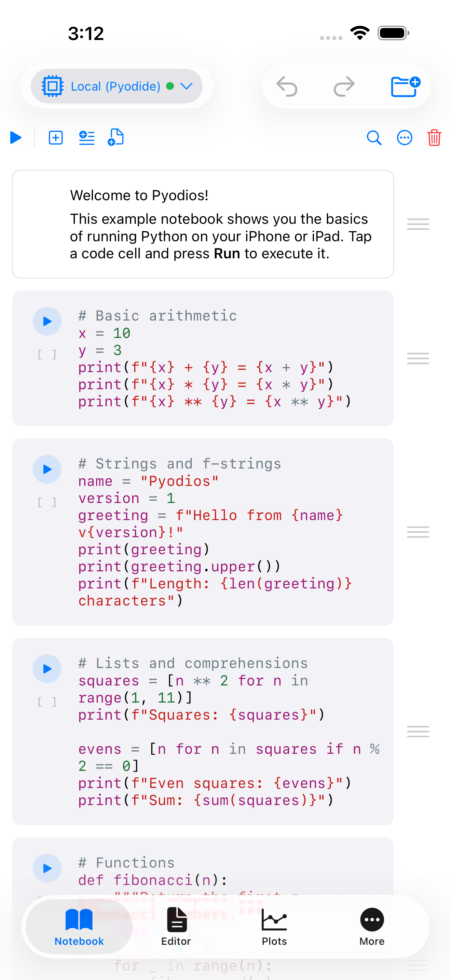This screenshot has height=980, width=451.
Task: Add a new code cell
Action: point(56,138)
